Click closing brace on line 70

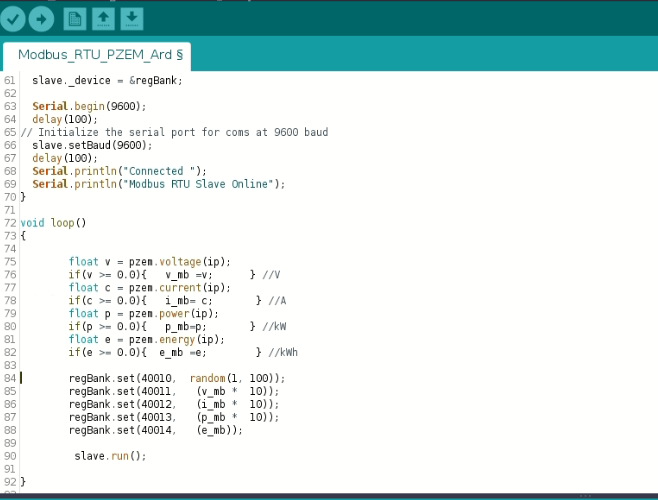23,197
